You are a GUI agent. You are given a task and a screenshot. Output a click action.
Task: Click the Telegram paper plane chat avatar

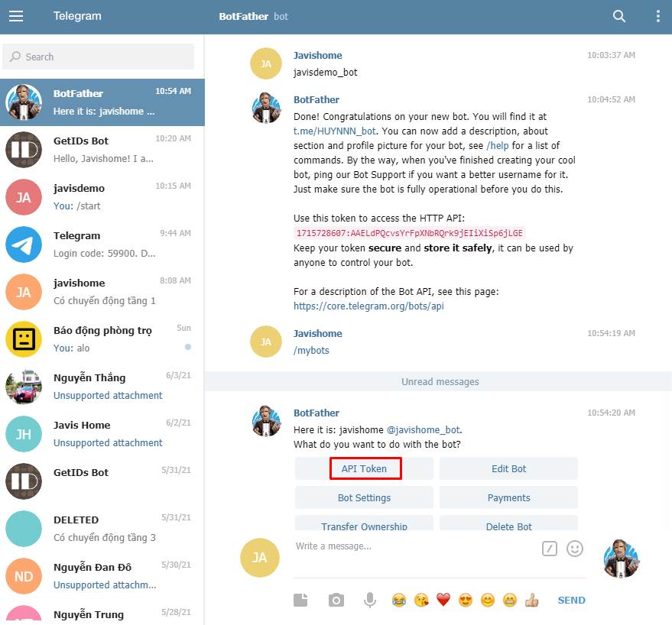click(24, 244)
